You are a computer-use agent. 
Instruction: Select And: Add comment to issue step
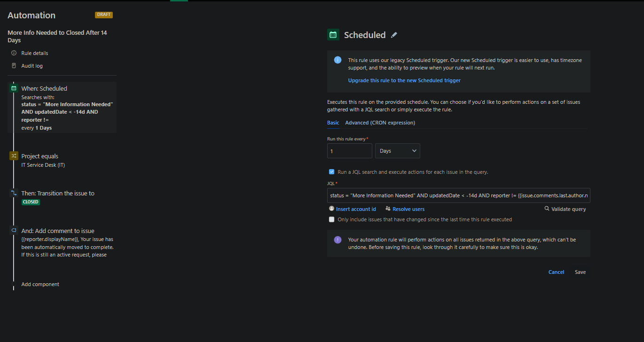point(62,242)
